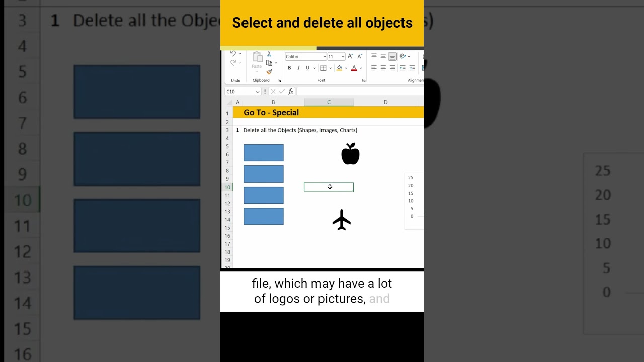Image resolution: width=644 pixels, height=362 pixels.
Task: Toggle Italic formatting
Action: 298,68
